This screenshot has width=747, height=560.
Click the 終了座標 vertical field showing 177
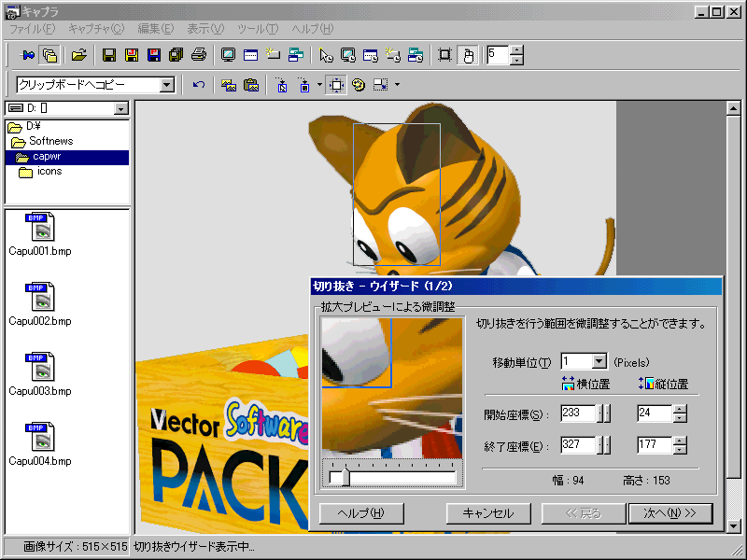click(x=655, y=445)
